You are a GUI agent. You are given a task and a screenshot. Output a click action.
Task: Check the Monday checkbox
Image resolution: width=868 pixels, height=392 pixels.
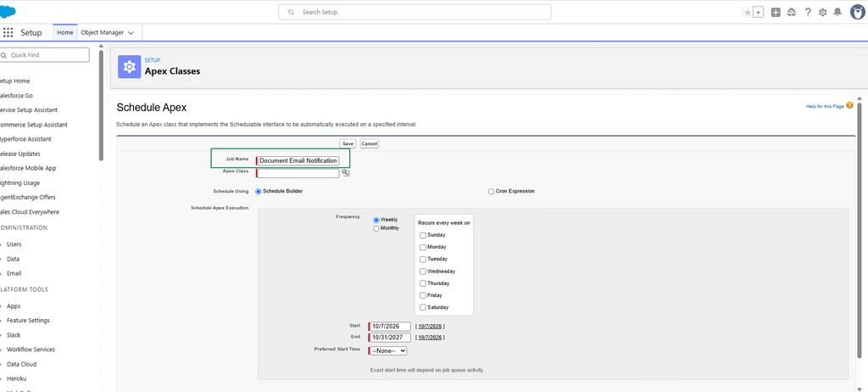[423, 247]
